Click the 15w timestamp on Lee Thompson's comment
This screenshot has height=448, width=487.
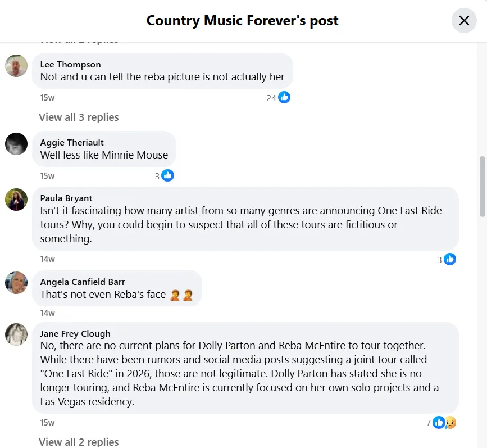tap(47, 98)
